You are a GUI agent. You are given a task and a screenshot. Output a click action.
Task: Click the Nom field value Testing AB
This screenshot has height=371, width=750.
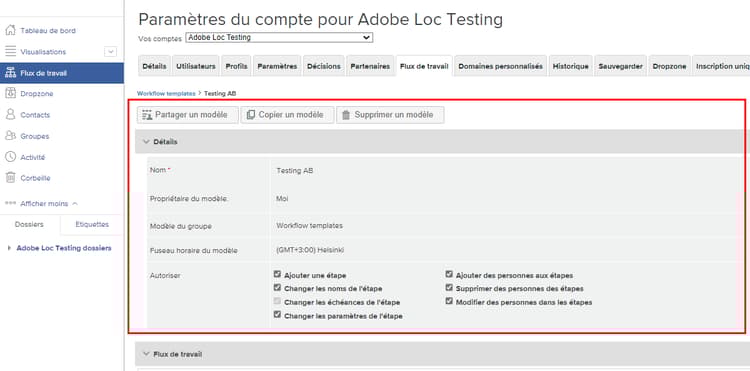pos(295,171)
